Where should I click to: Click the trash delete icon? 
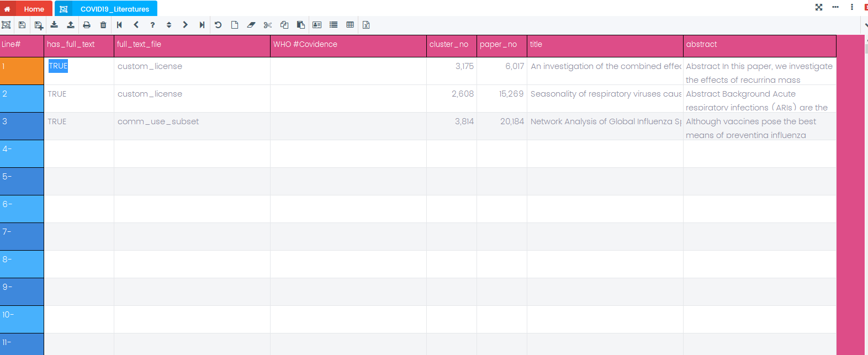click(103, 25)
